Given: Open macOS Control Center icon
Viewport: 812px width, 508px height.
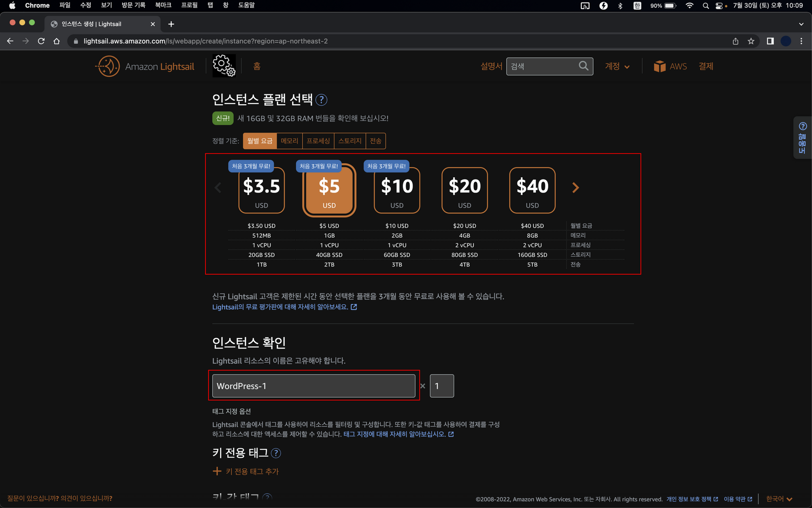Looking at the screenshot, I should pyautogui.click(x=720, y=6).
